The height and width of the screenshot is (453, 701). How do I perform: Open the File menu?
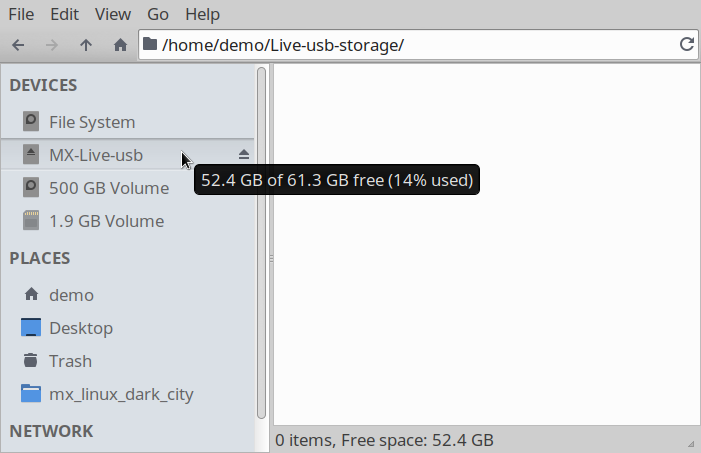pyautogui.click(x=21, y=14)
